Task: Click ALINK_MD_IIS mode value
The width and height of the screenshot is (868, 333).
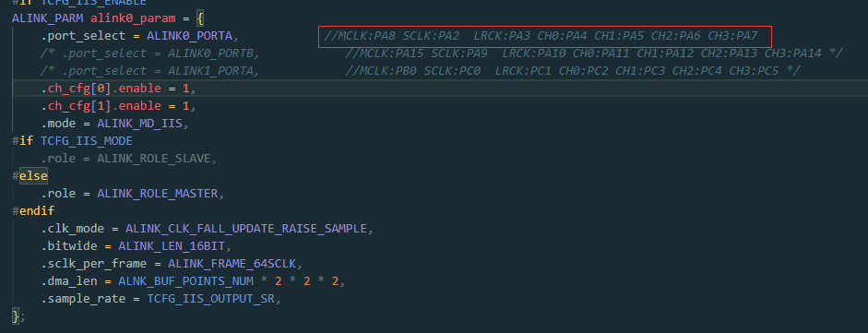Action: 139,124
